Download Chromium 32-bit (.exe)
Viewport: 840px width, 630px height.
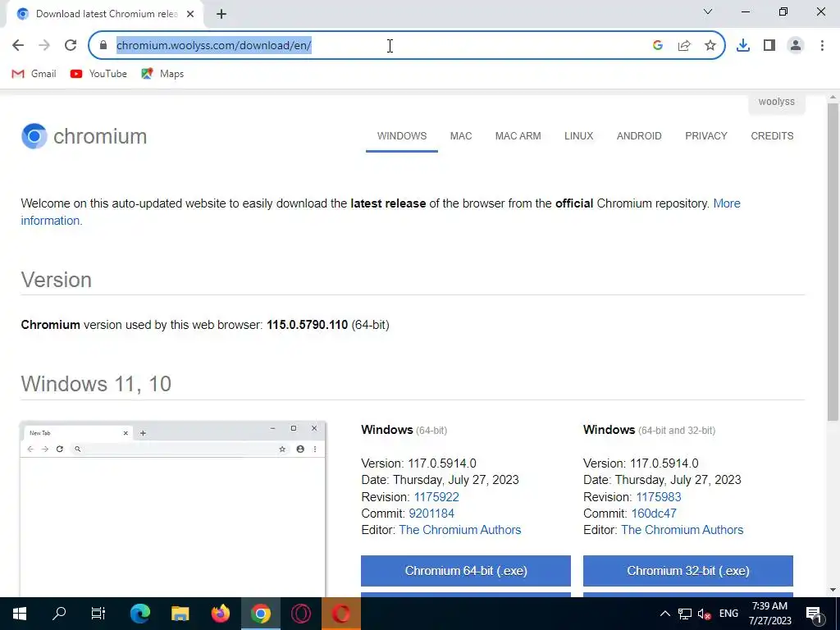[688, 571]
